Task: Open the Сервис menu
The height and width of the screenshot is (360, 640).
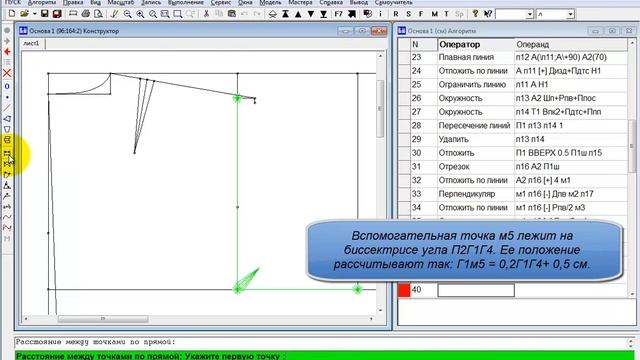Action: click(x=221, y=2)
